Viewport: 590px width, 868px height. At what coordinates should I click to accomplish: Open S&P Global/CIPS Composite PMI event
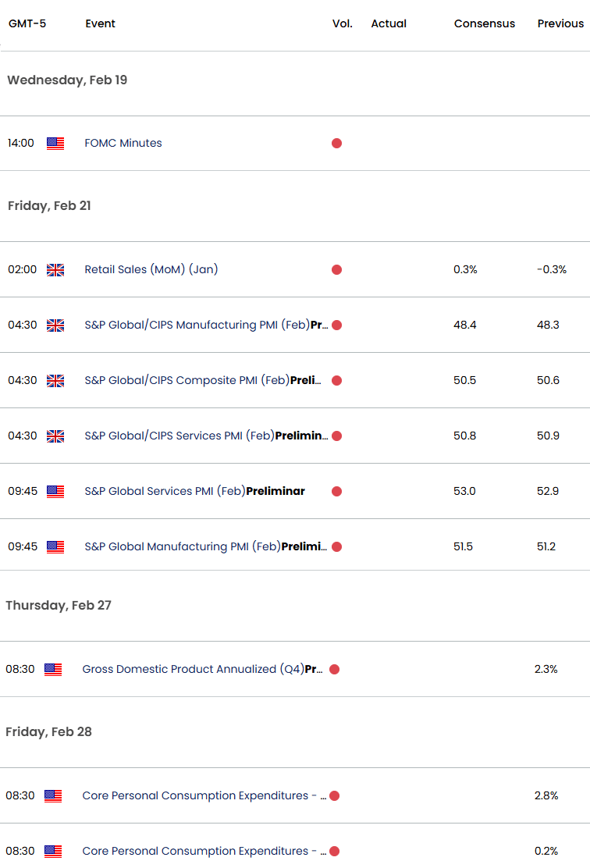pyautogui.click(x=203, y=379)
